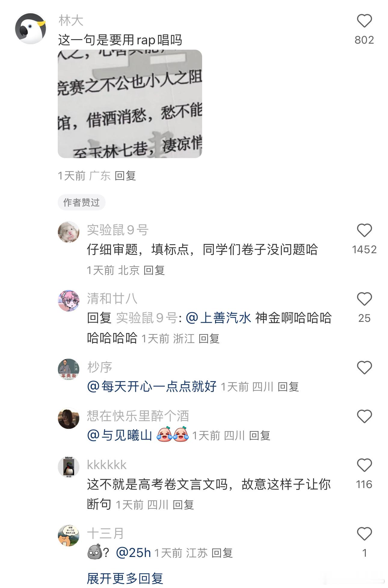Reply to 林大's rap comment
The width and height of the screenshot is (388, 588).
click(125, 176)
